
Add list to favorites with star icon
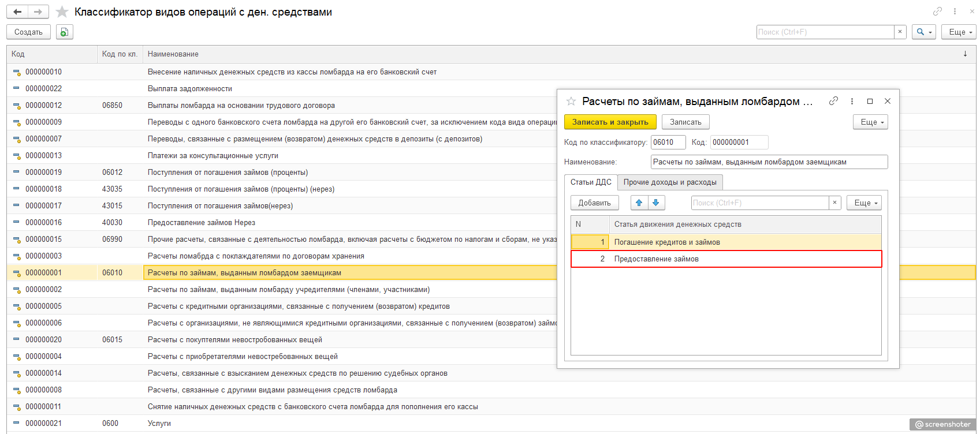pyautogui.click(x=62, y=12)
